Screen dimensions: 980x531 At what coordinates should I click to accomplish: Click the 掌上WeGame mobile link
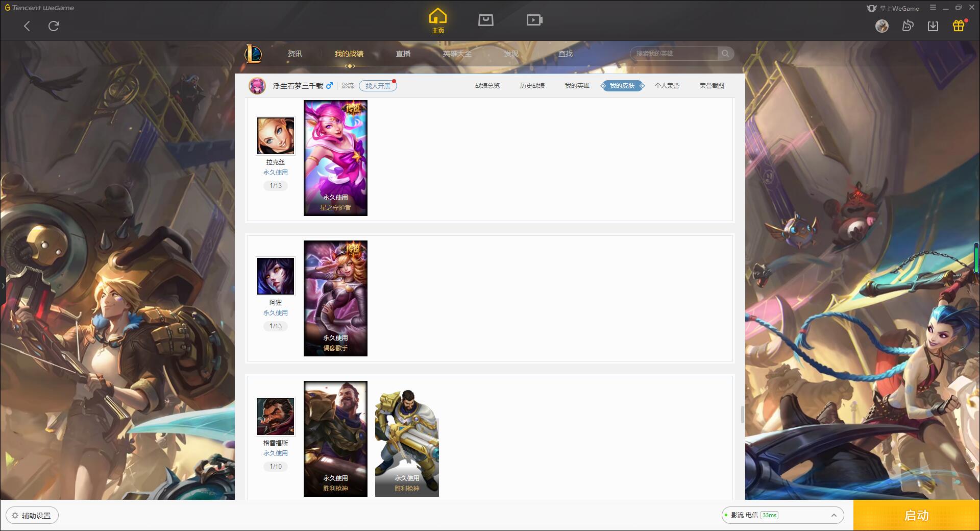point(893,8)
